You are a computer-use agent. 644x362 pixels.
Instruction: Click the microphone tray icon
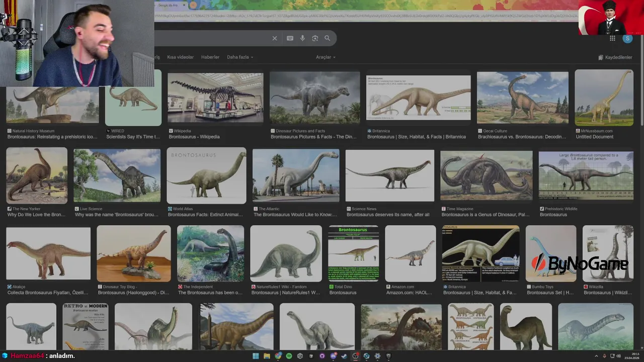(604, 356)
